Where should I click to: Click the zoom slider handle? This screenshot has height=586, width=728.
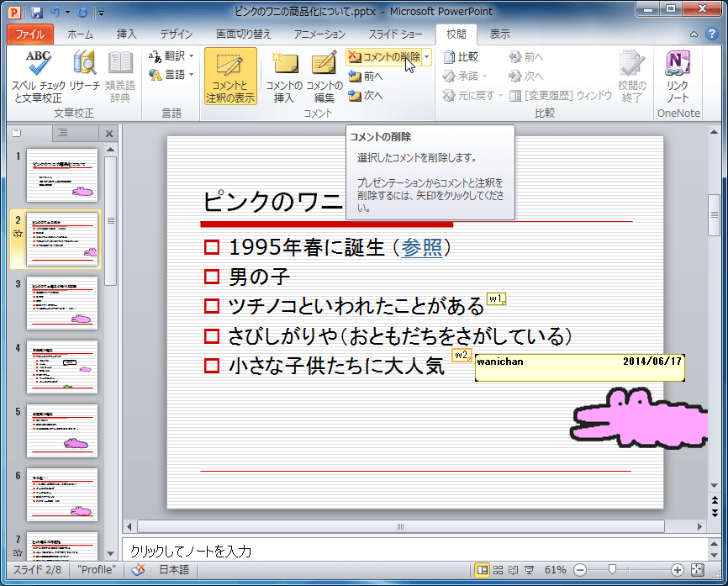(x=612, y=570)
